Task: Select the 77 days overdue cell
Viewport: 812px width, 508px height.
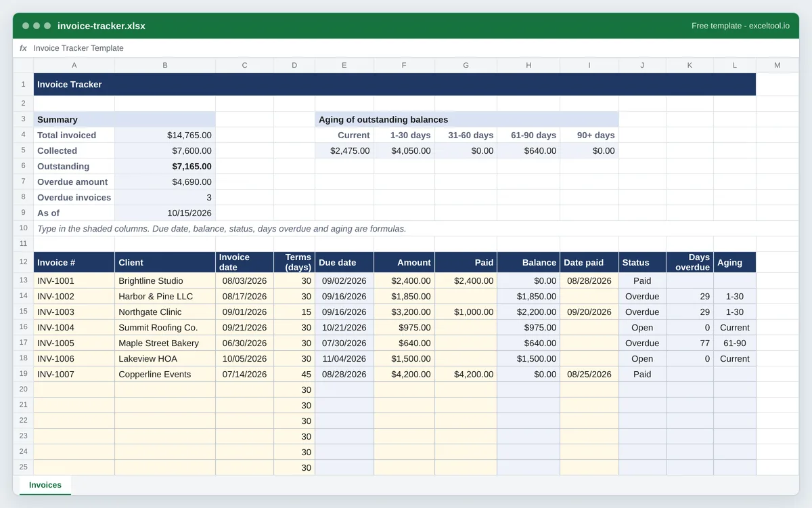Action: click(690, 343)
